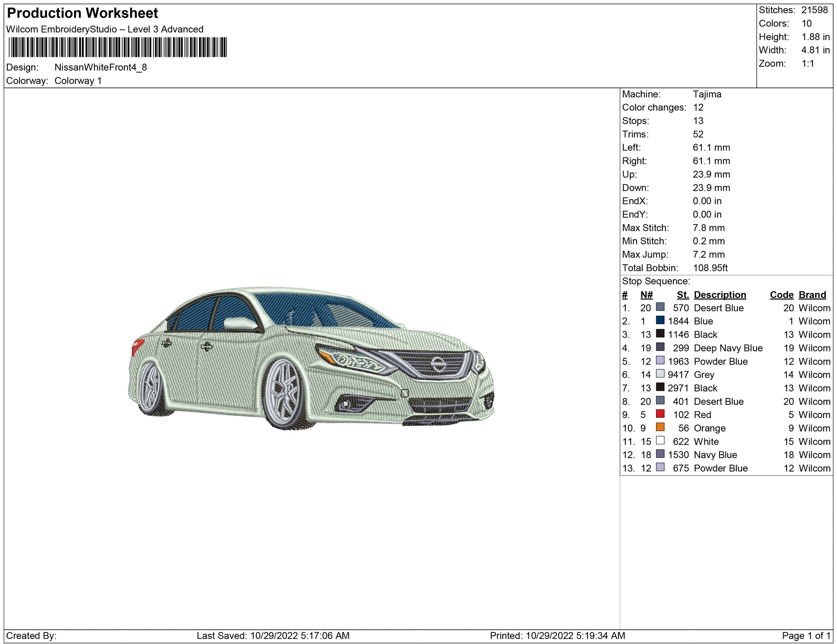
Task: Click the Stop Sequence heading
Action: pyautogui.click(x=655, y=281)
